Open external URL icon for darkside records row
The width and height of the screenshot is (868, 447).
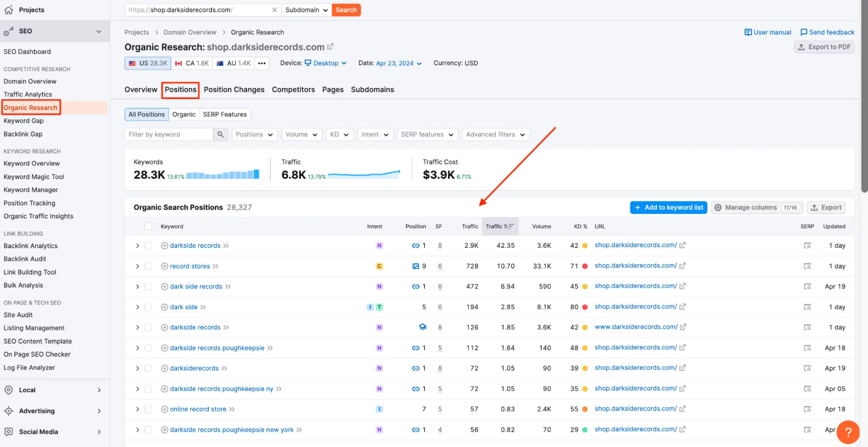(x=683, y=245)
